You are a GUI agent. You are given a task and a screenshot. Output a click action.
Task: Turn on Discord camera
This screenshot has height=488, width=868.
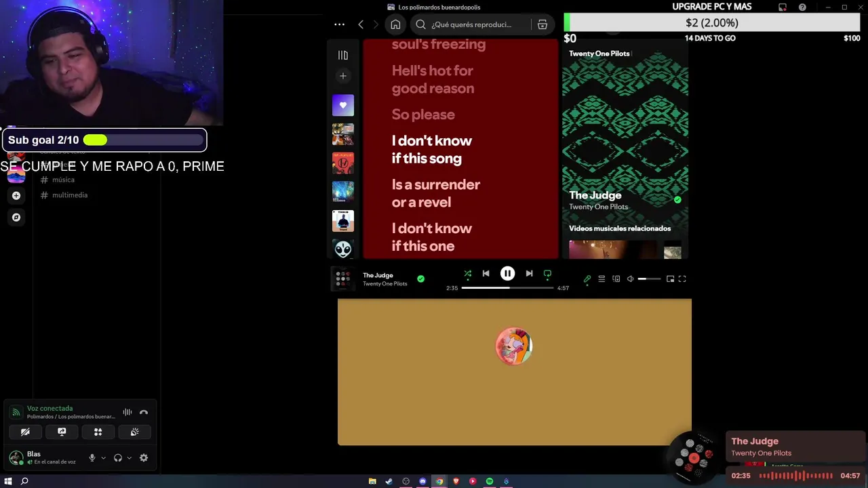point(25,432)
